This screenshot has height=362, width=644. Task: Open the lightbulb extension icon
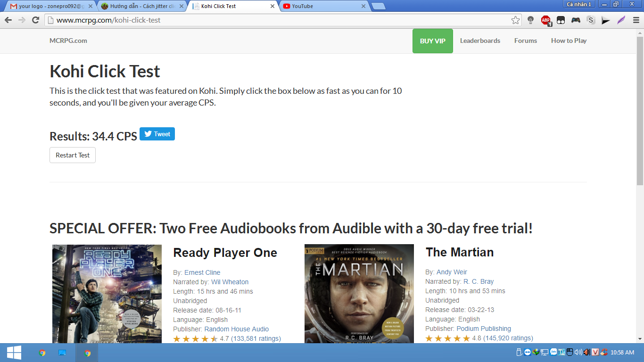pos(531,20)
